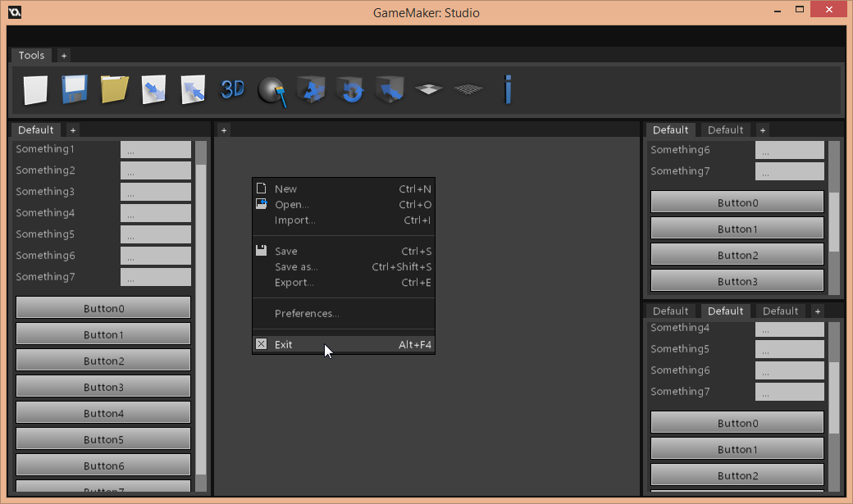Screen dimensions: 853x504
Task: Click the blue info 'i' icon
Action: 508,89
